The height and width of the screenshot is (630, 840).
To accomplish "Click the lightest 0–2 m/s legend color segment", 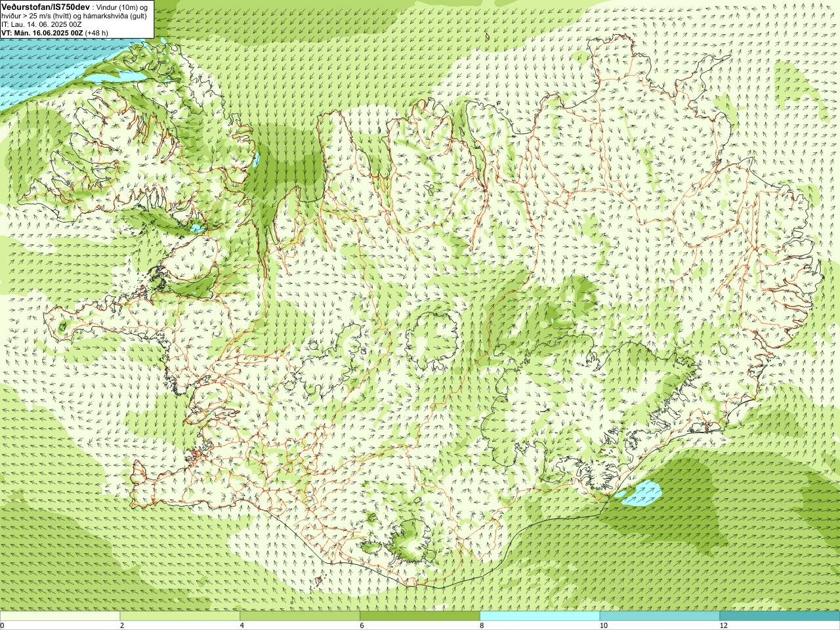I will pyautogui.click(x=60, y=616).
